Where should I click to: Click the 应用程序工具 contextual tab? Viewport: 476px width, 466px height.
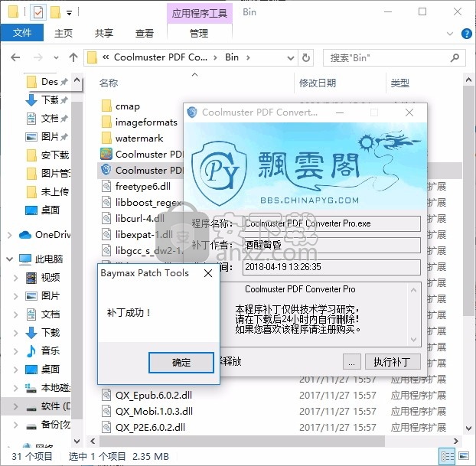(x=200, y=13)
